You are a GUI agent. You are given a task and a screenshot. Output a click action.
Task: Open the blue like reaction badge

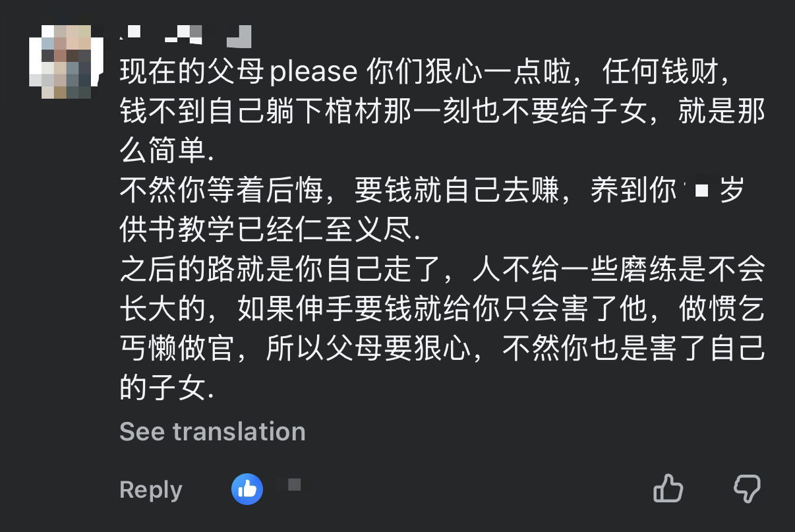(247, 489)
